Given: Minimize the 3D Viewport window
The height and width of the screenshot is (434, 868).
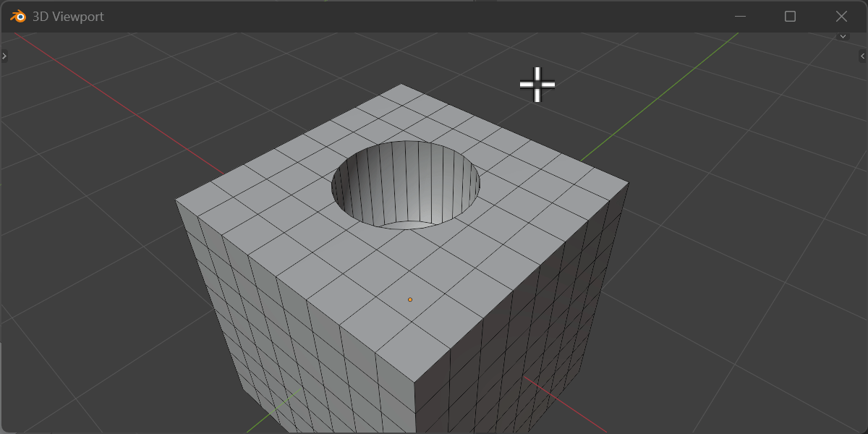Looking at the screenshot, I should coord(740,17).
